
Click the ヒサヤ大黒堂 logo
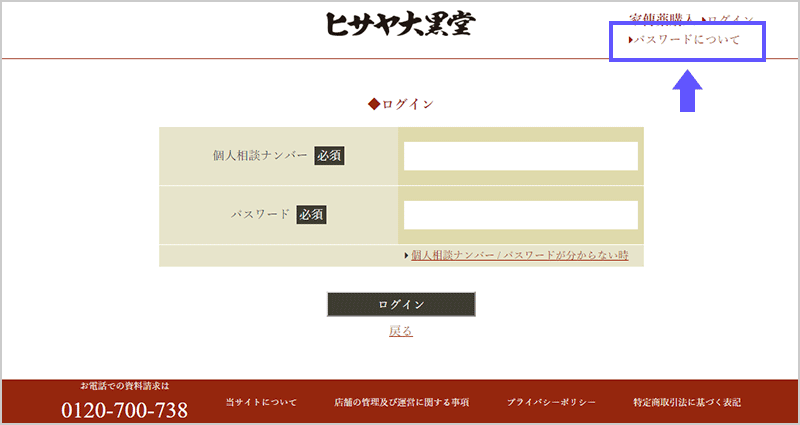pyautogui.click(x=401, y=24)
